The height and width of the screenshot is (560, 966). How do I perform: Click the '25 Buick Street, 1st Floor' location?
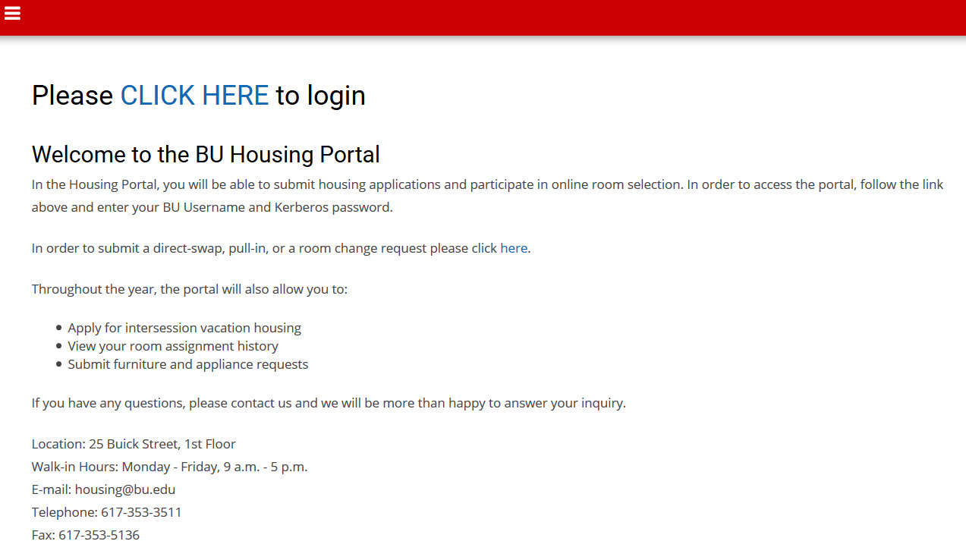[x=162, y=444]
